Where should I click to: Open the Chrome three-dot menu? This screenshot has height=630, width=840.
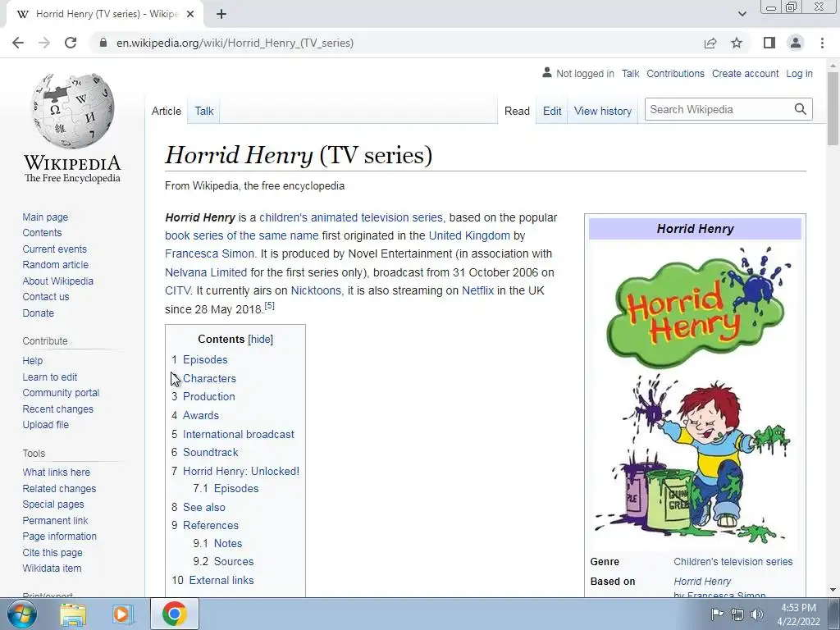[x=822, y=43]
